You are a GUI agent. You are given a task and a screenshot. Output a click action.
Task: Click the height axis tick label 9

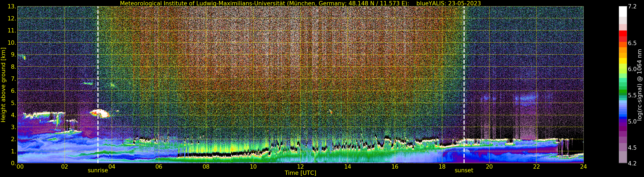click(x=14, y=55)
